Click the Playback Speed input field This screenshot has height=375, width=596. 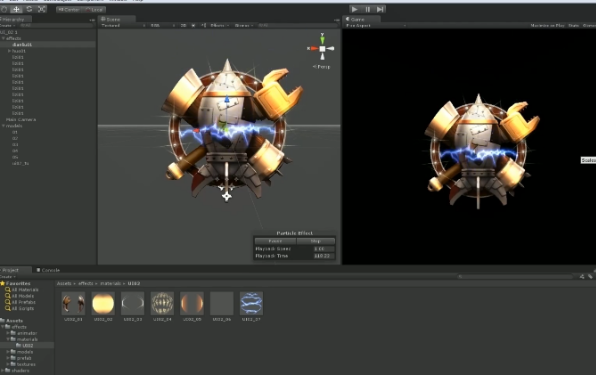pyautogui.click(x=324, y=249)
